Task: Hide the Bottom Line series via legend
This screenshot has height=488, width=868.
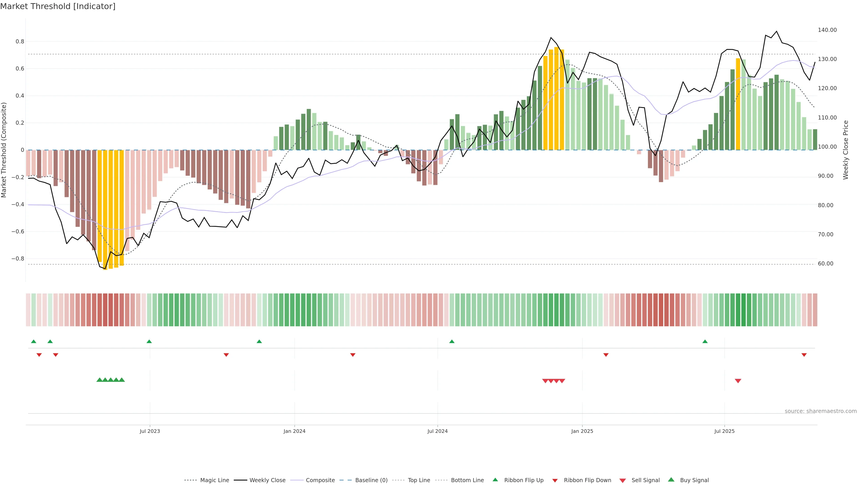Action: click(467, 480)
